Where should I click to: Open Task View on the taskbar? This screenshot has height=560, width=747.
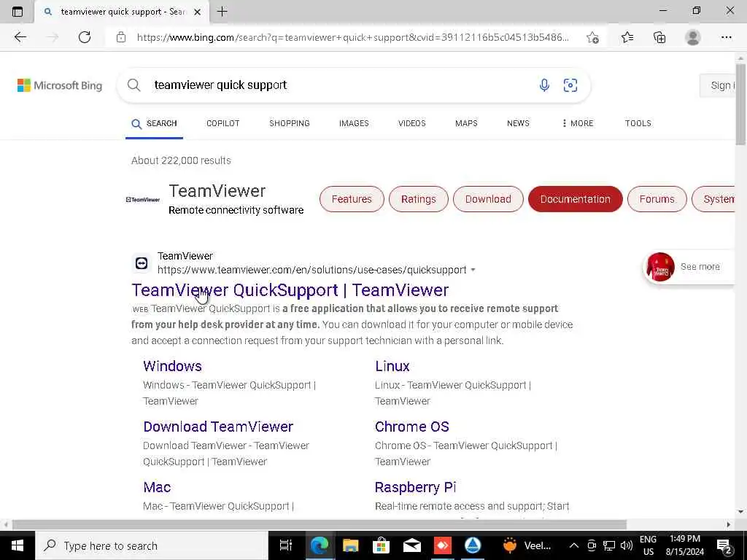[x=286, y=545]
